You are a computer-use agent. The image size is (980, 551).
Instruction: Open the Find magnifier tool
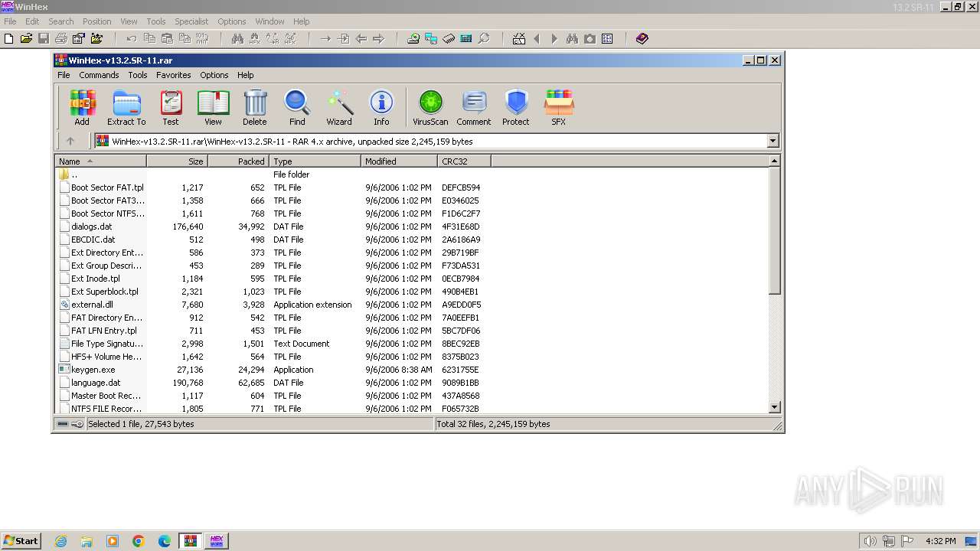click(x=297, y=107)
